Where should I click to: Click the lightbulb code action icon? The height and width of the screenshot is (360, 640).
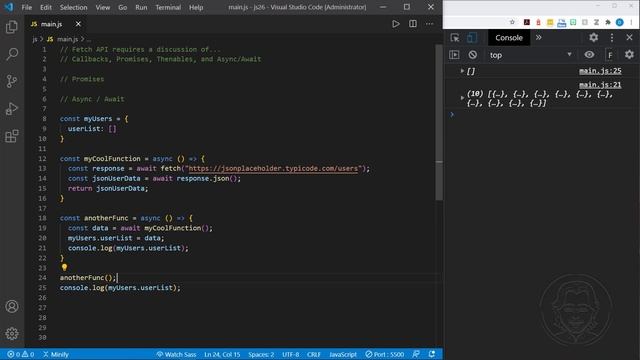(x=64, y=267)
